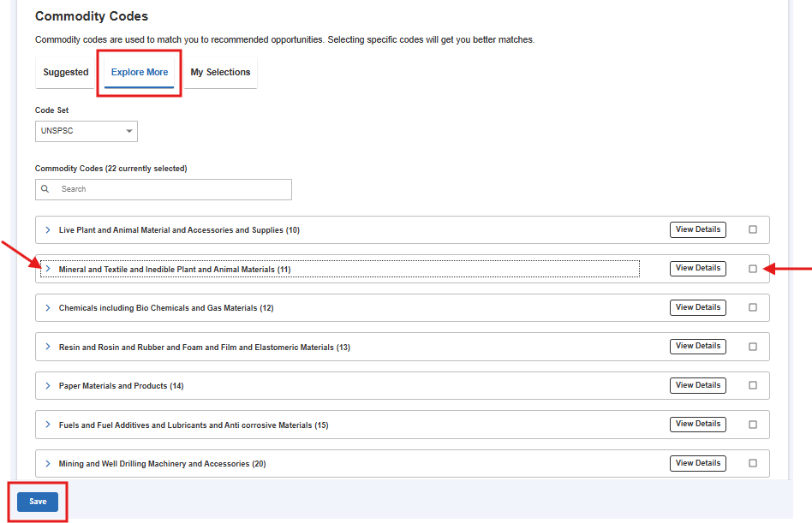Click 'Mineral and Textile and Inedible Plant' row text

[175, 270]
